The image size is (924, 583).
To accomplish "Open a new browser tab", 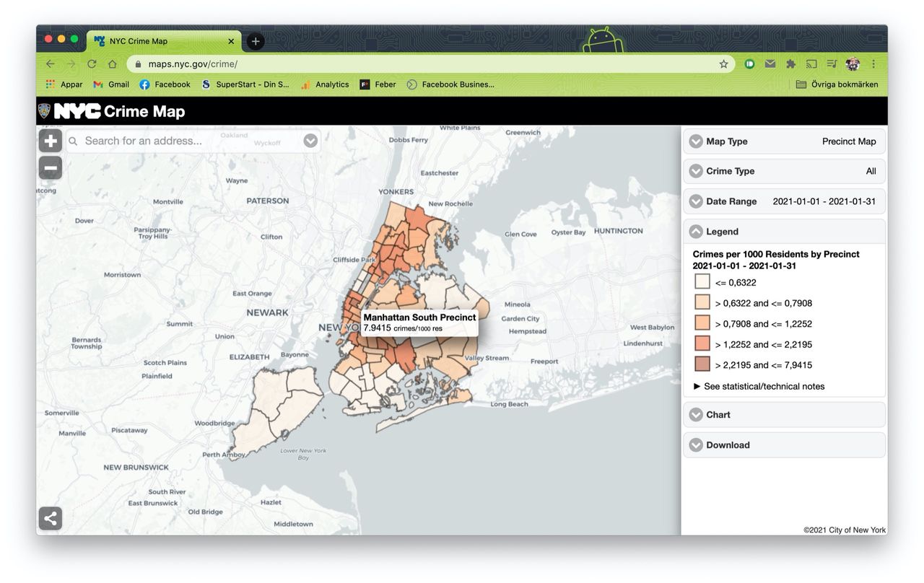I will pos(256,41).
